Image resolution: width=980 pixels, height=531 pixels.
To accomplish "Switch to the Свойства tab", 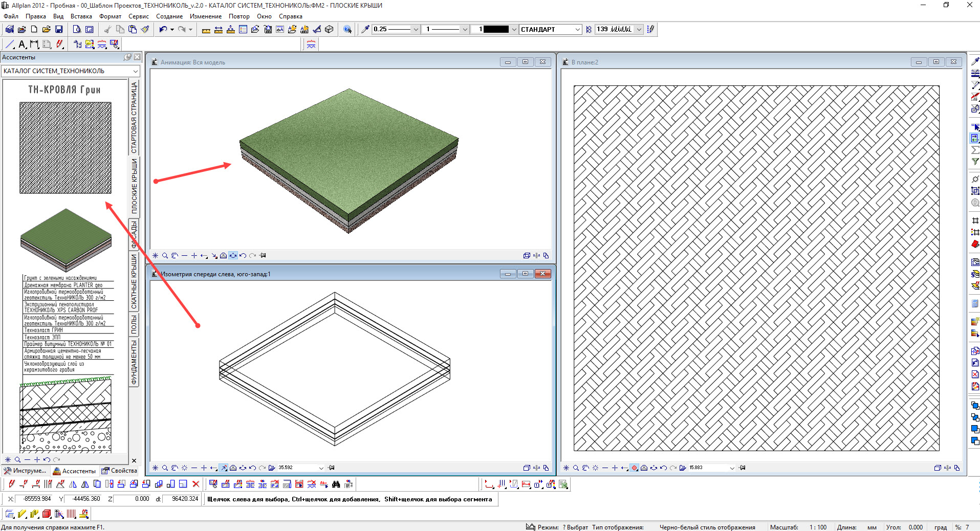I will 119,471.
